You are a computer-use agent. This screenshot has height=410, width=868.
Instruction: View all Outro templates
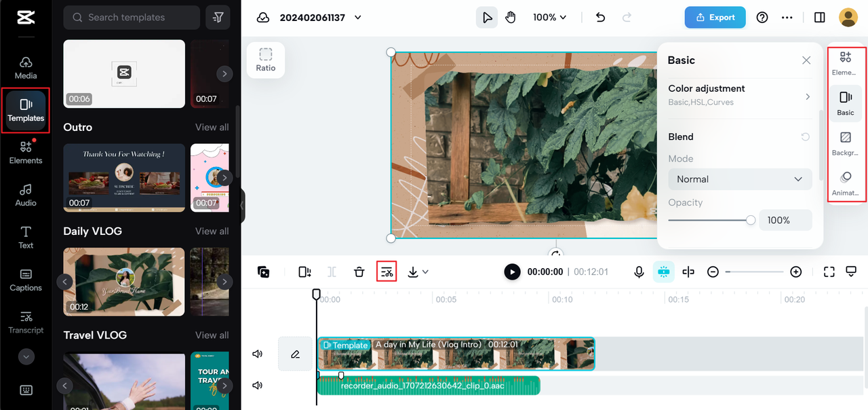pyautogui.click(x=212, y=127)
